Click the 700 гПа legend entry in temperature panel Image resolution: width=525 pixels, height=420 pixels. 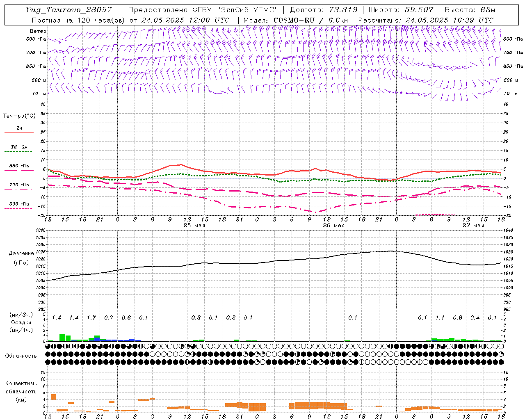[19, 185]
